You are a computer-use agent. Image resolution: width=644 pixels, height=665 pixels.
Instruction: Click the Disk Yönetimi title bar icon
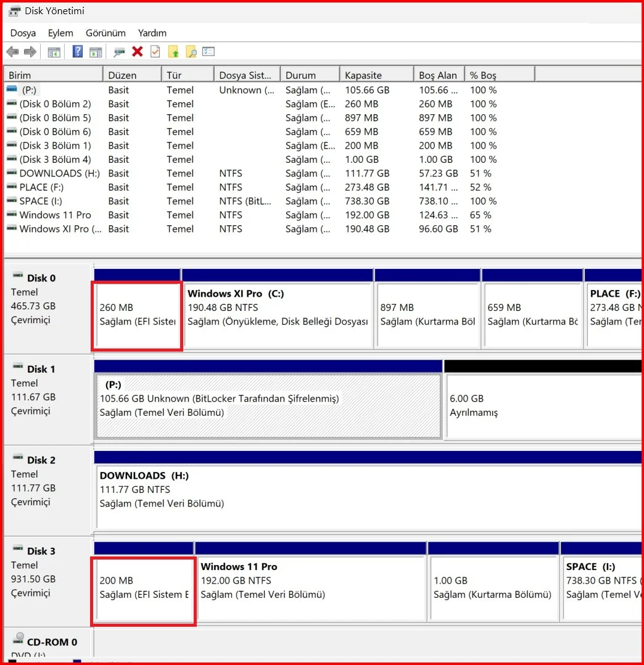coord(14,11)
